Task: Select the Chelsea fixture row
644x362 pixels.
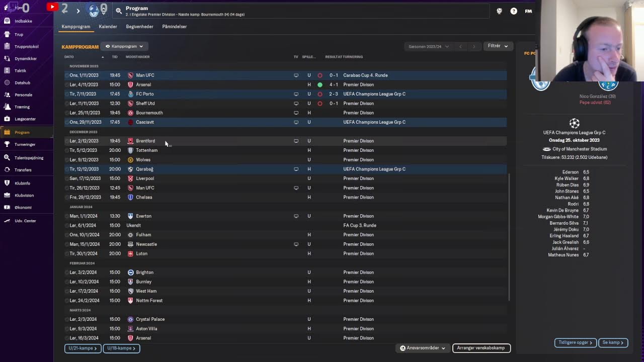Action: 285,197
